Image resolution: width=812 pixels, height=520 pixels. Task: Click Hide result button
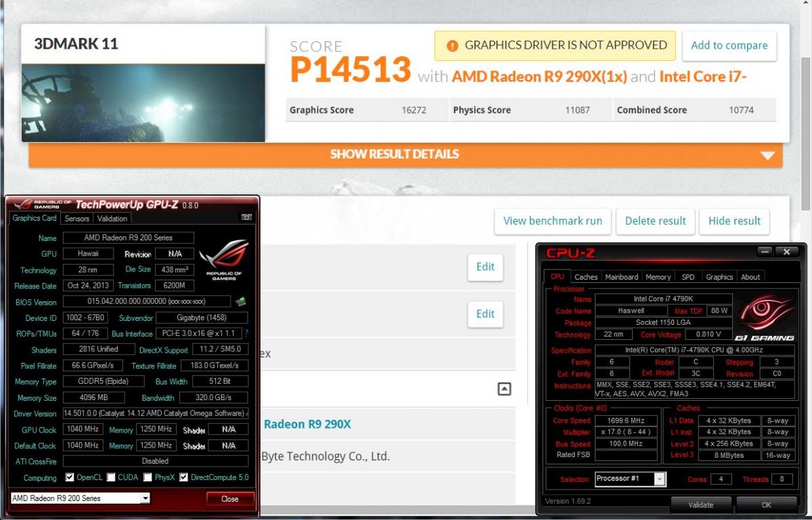click(x=734, y=221)
